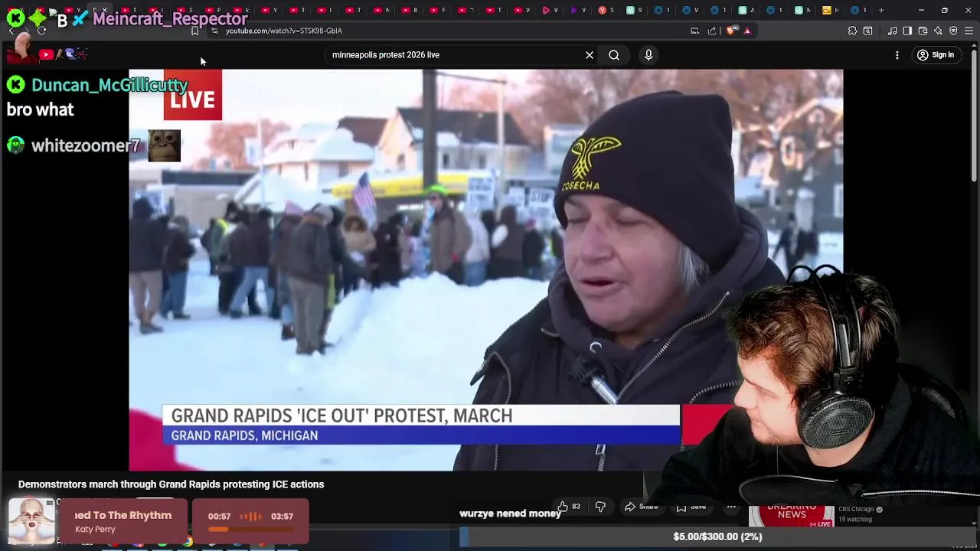Click the Share button under the video

(641, 507)
